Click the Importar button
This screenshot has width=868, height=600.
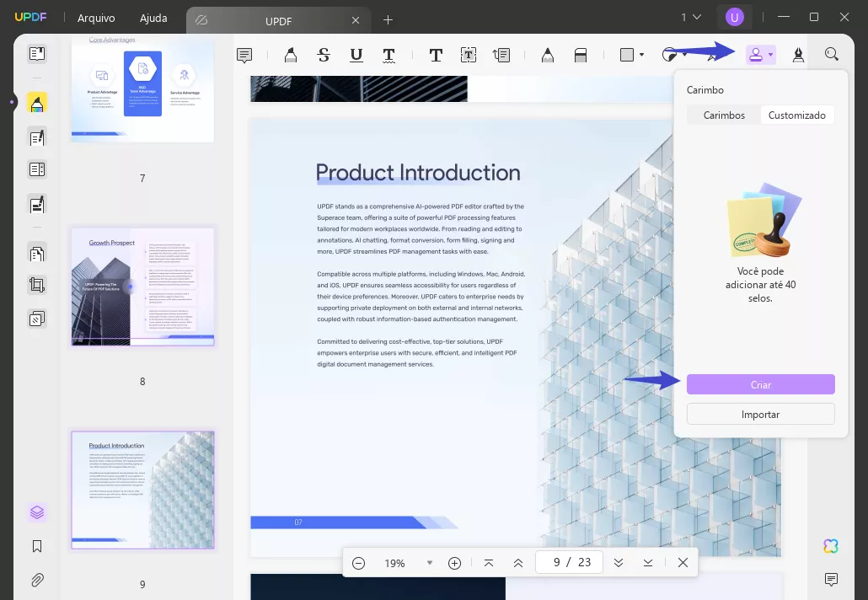(760, 414)
